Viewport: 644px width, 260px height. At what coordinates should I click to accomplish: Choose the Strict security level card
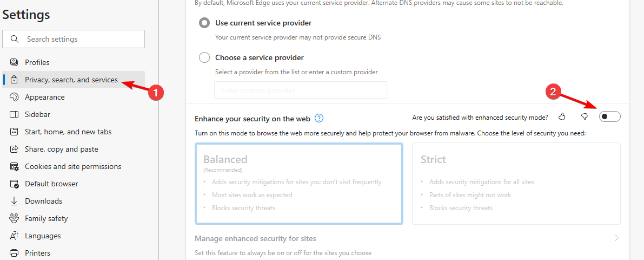click(x=516, y=184)
